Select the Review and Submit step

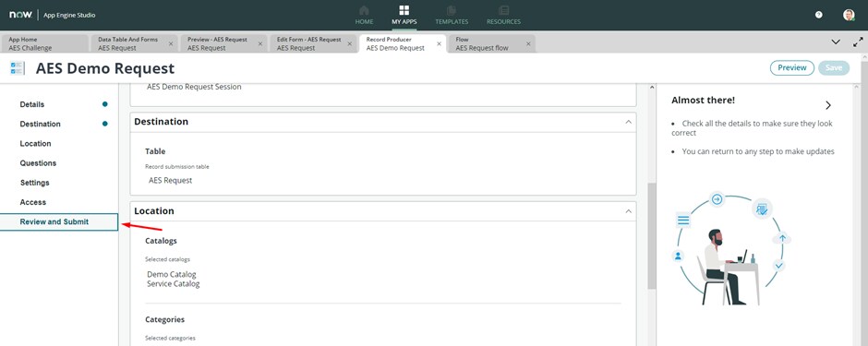59,222
